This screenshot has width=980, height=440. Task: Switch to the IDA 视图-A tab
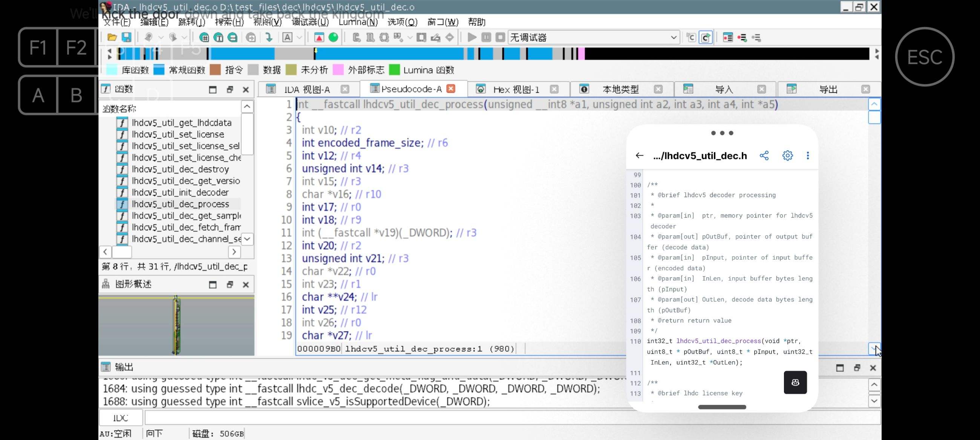point(307,89)
